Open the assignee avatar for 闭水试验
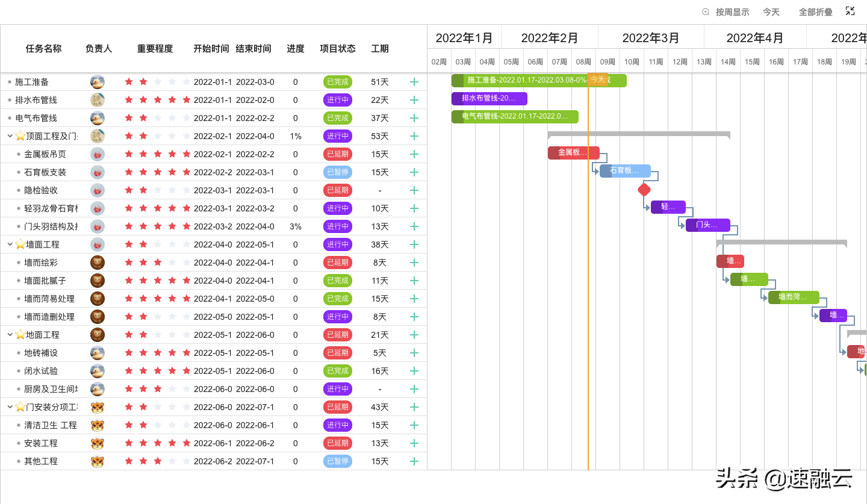 point(98,371)
